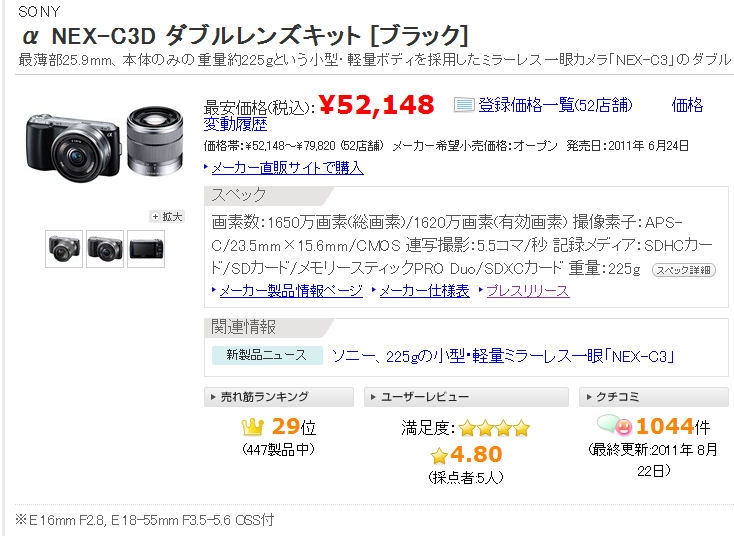Click the main camera product image
The height and width of the screenshot is (536, 734).
(x=105, y=142)
